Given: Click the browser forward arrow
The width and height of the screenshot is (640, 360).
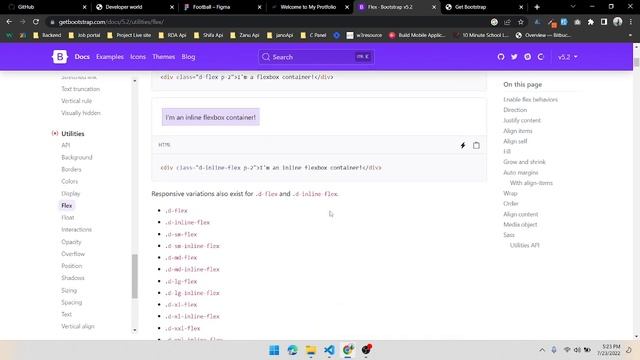Looking at the screenshot, I should click(x=22, y=22).
